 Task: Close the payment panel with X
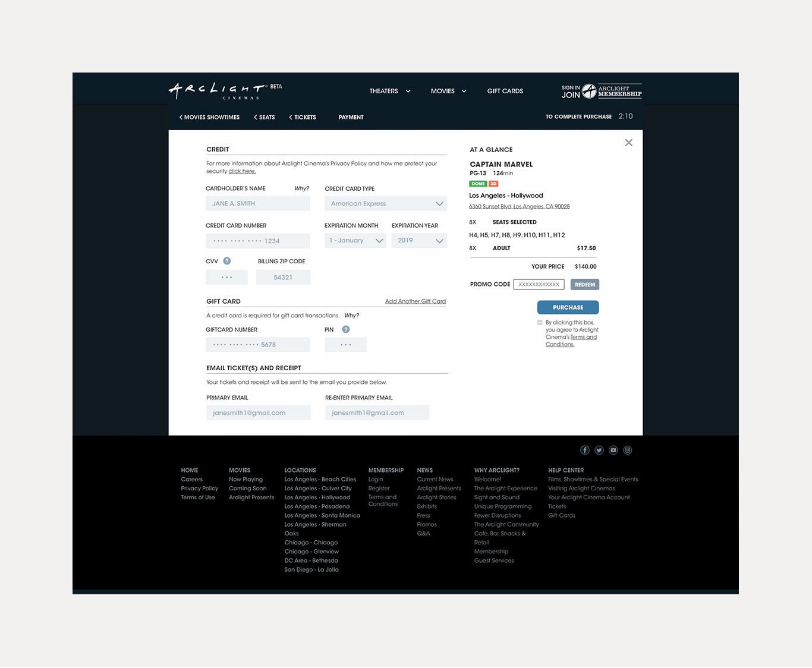(x=629, y=143)
